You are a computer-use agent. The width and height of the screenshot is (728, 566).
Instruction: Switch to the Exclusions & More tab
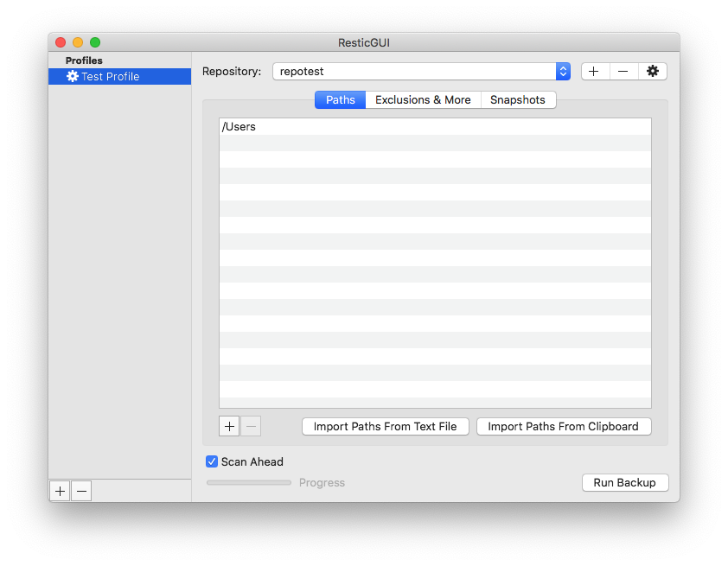tap(423, 99)
